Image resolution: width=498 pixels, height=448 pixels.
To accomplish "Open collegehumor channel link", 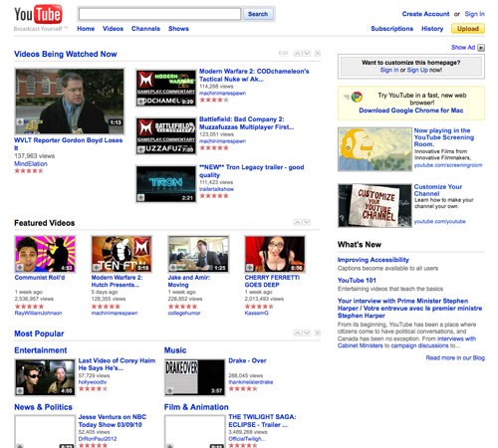I will [x=184, y=313].
